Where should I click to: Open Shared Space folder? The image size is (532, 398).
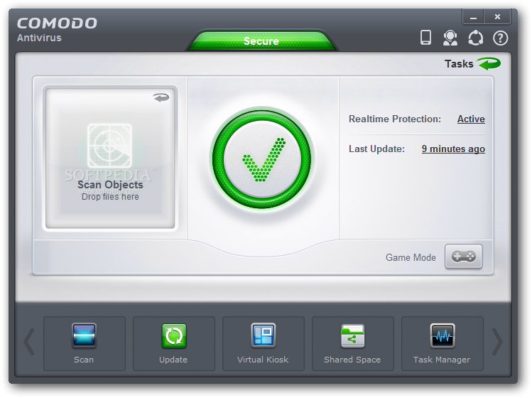tap(353, 343)
